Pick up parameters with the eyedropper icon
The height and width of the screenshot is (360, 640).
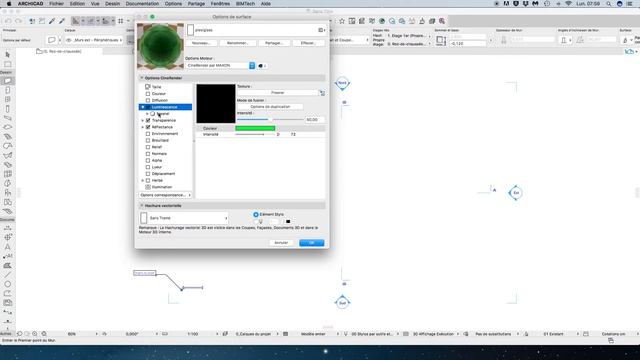(x=52, y=21)
